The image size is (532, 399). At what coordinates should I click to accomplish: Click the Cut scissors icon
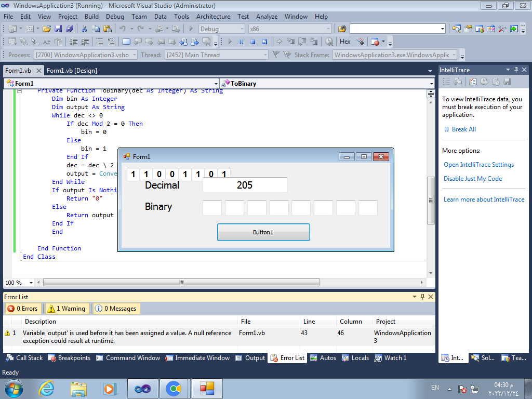click(84, 29)
